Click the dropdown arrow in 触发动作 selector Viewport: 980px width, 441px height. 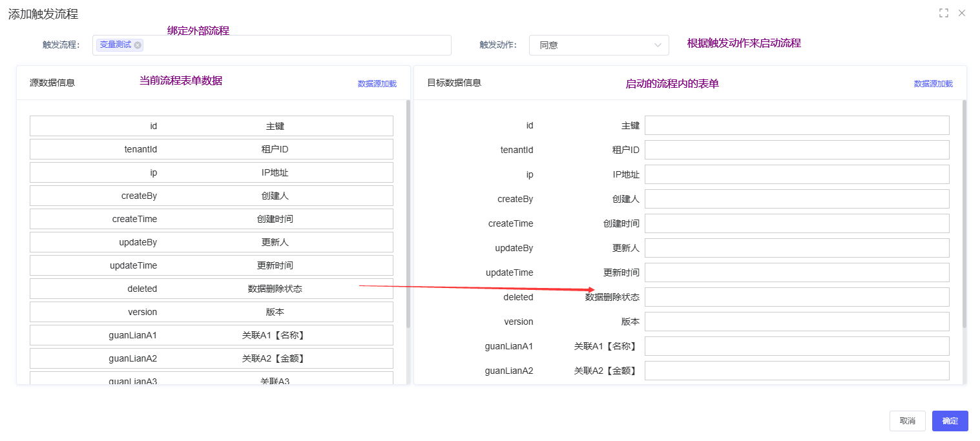click(658, 45)
